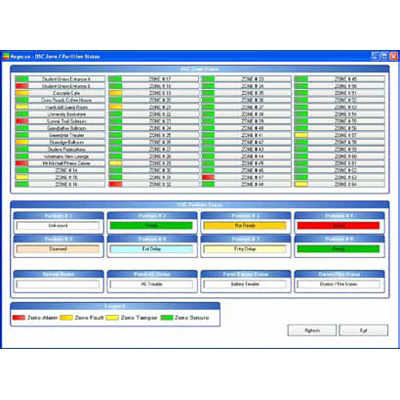Click the orange fault indicator beside Cascade Cafe
This screenshot has height=400, width=400.
click(22, 93)
